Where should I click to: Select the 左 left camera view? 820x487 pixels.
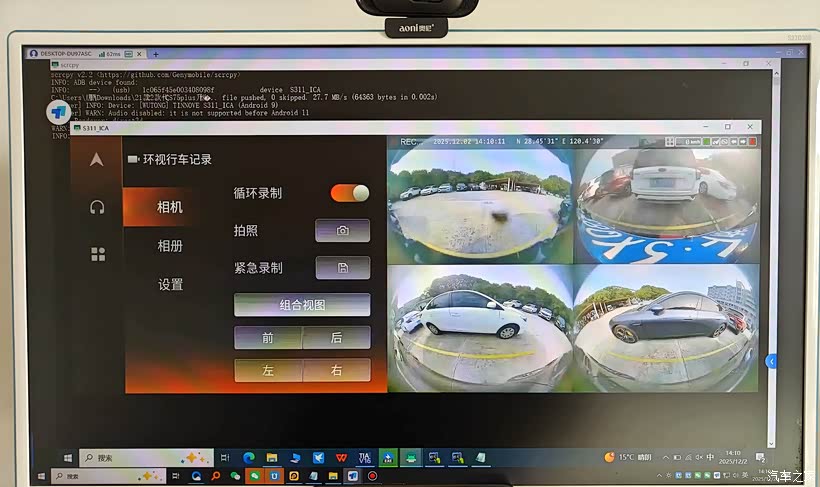click(268, 370)
